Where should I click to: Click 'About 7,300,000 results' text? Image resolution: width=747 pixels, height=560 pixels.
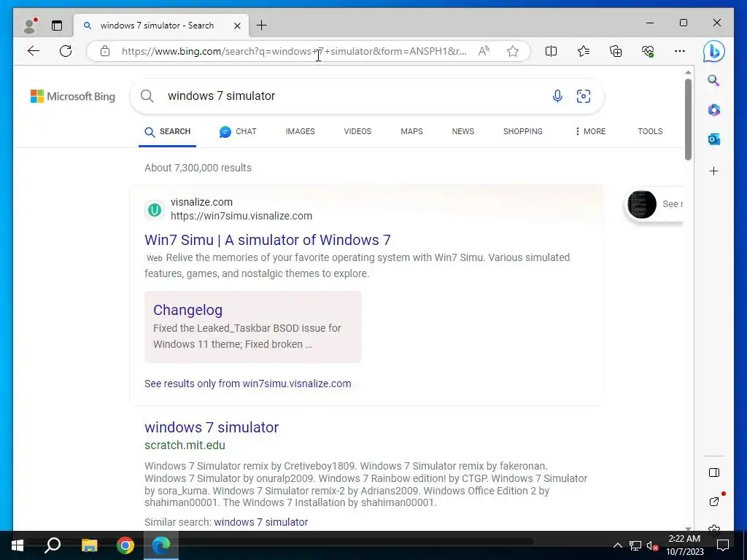click(x=198, y=168)
